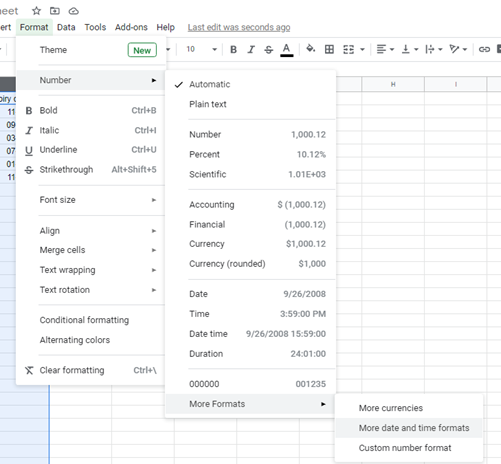The width and height of the screenshot is (501, 464).
Task: Open vertical align dropdown in toolbar
Action: [410, 49]
